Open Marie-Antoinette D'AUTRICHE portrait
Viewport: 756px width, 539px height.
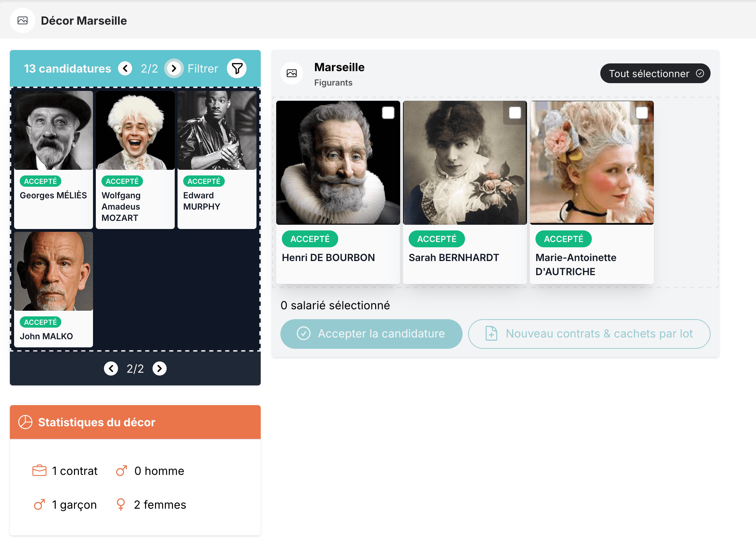(x=592, y=163)
